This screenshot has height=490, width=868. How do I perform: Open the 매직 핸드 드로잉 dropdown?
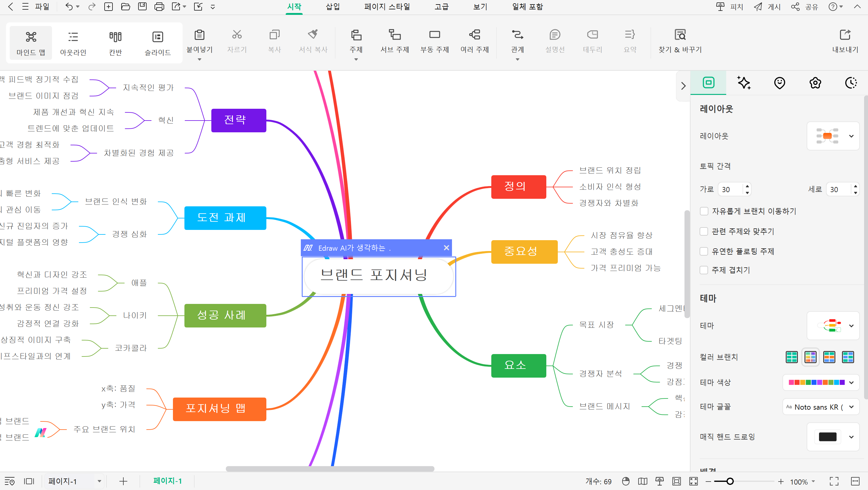click(x=833, y=437)
